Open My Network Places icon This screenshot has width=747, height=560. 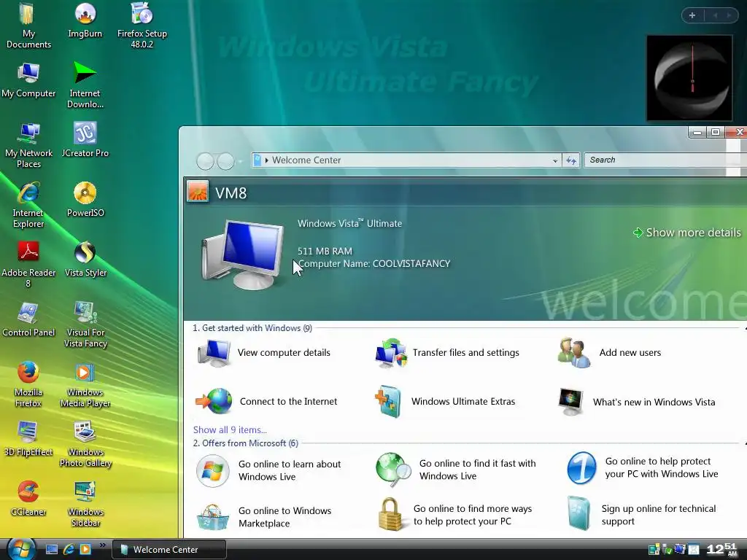(x=28, y=146)
